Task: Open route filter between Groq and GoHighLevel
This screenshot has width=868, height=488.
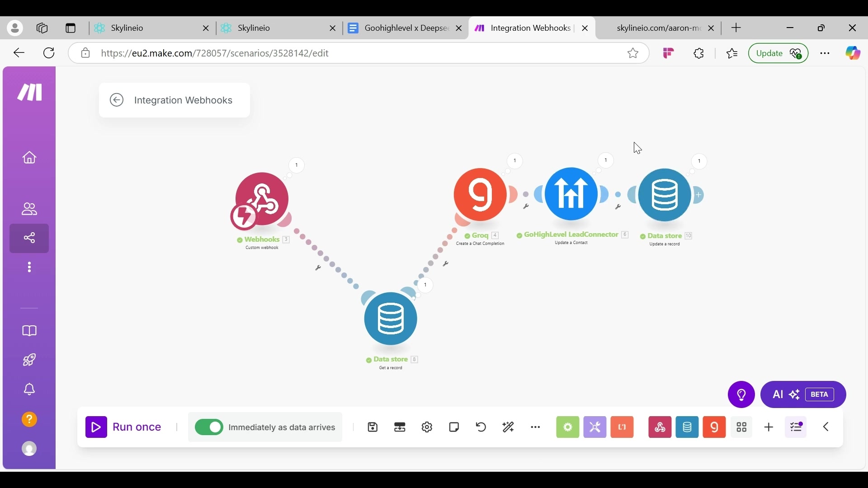Action: click(x=526, y=207)
